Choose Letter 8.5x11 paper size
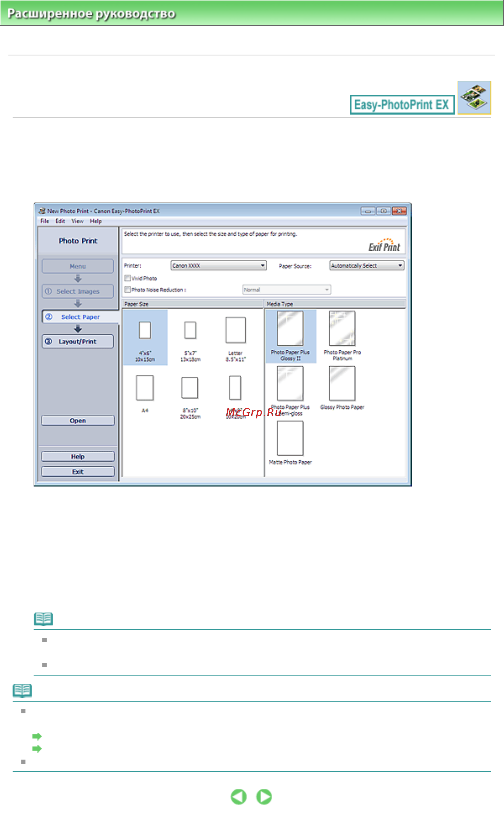 [236, 339]
